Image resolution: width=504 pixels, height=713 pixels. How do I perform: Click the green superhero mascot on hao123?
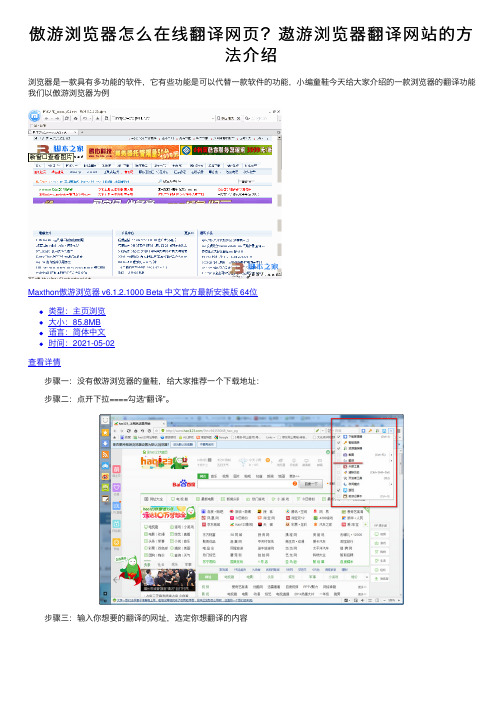click(x=130, y=571)
